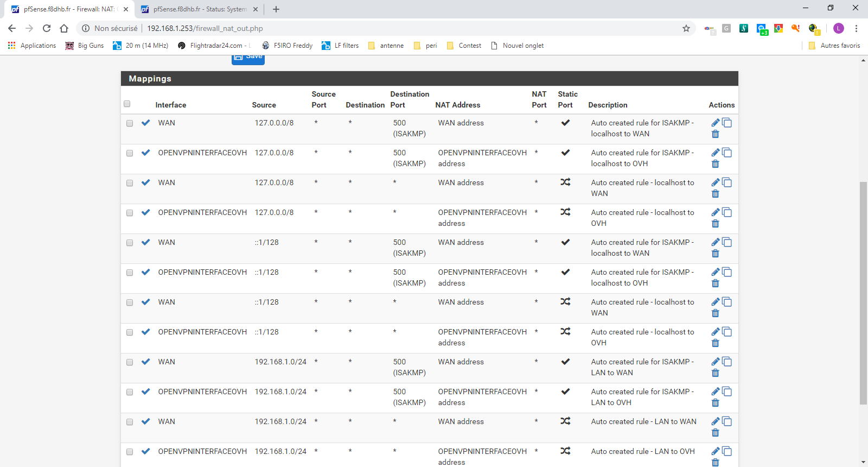
Task: Edit the OPENVPNINTERFACEOVH 127.0.0.0/8 ISAKMP mapping
Action: tap(715, 153)
